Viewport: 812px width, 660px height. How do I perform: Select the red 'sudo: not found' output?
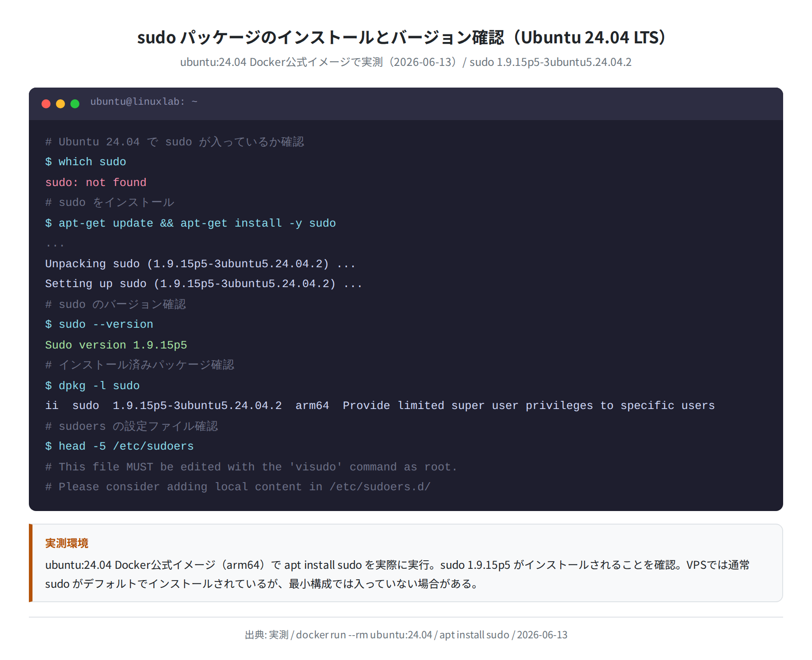96,182
